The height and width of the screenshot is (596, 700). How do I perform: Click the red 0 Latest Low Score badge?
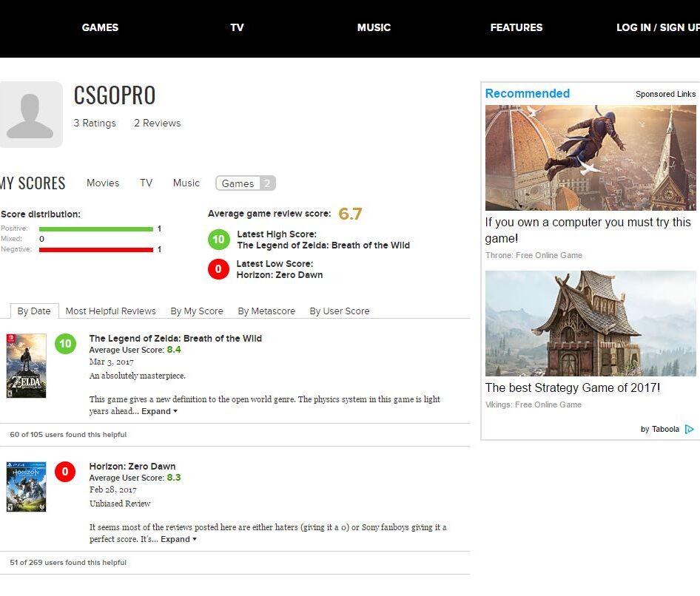(218, 269)
